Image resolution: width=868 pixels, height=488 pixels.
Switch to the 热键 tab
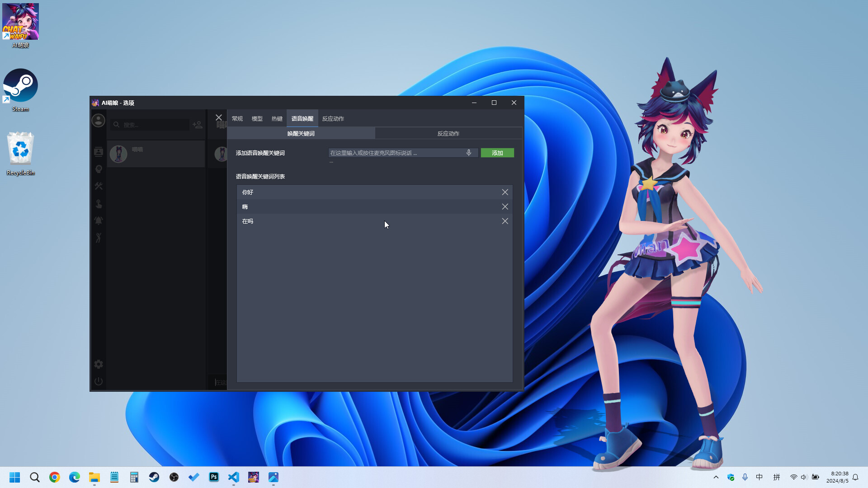click(277, 118)
